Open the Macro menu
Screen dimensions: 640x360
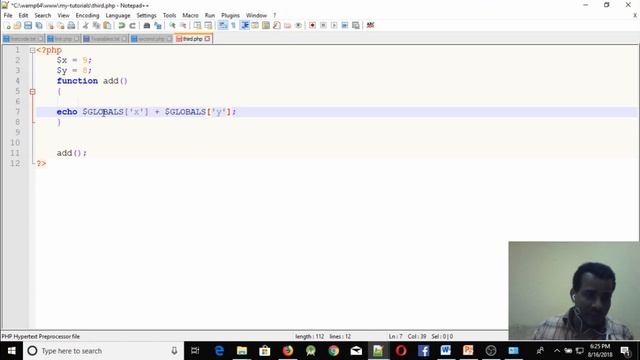(190, 15)
